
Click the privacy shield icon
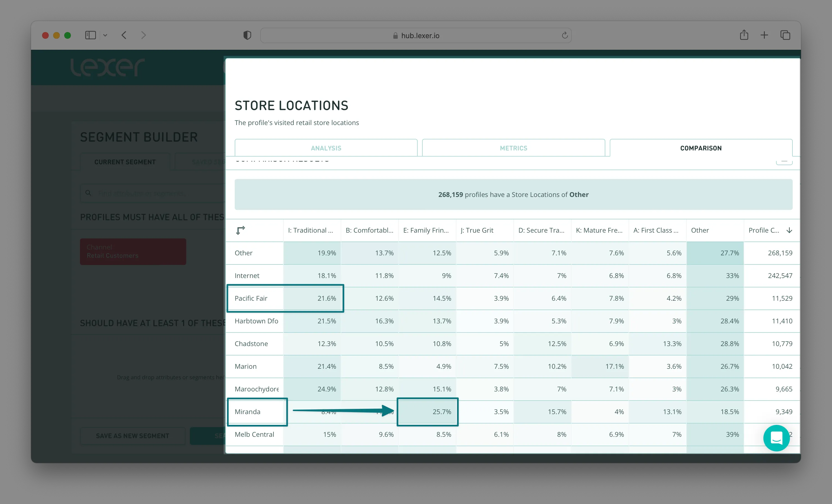pos(247,35)
